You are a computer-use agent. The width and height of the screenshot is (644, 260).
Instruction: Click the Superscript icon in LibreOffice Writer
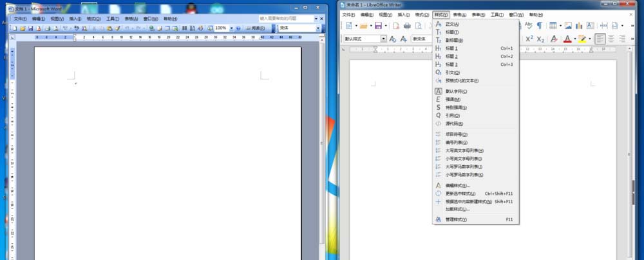pos(529,39)
